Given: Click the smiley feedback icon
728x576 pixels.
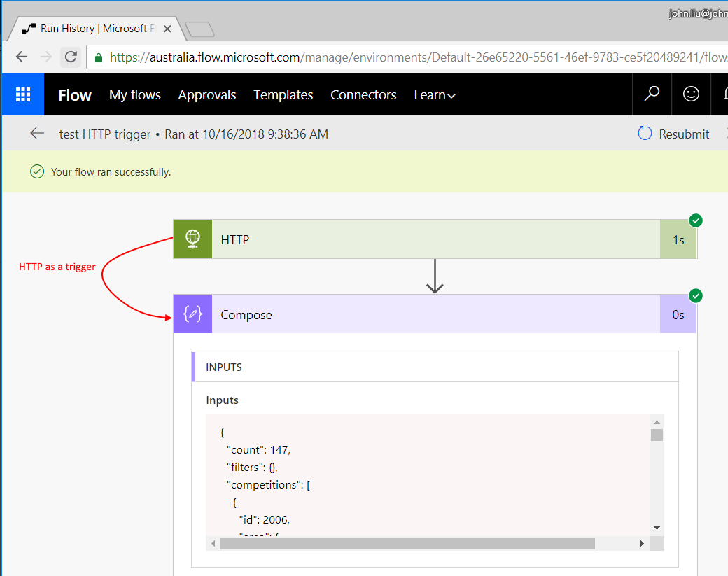Looking at the screenshot, I should [691, 94].
